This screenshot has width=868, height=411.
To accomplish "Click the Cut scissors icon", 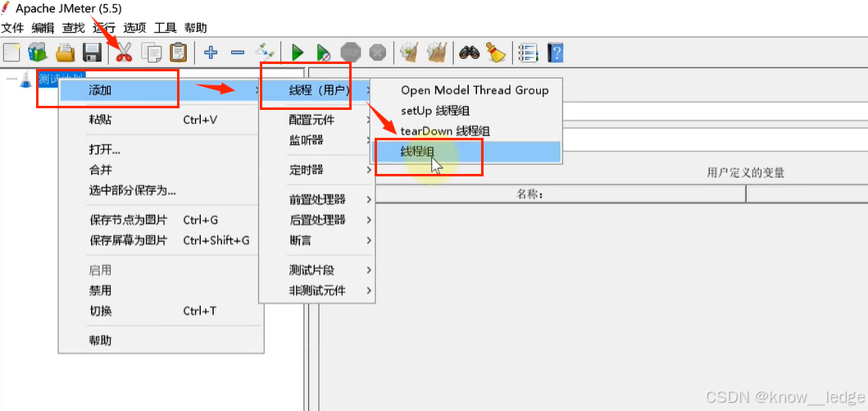I will pos(124,53).
